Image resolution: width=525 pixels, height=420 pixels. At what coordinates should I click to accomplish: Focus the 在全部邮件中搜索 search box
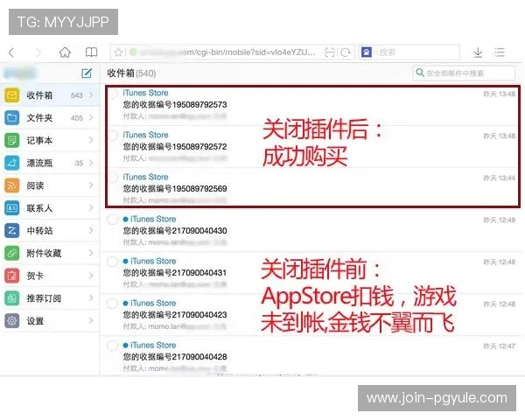point(464,73)
